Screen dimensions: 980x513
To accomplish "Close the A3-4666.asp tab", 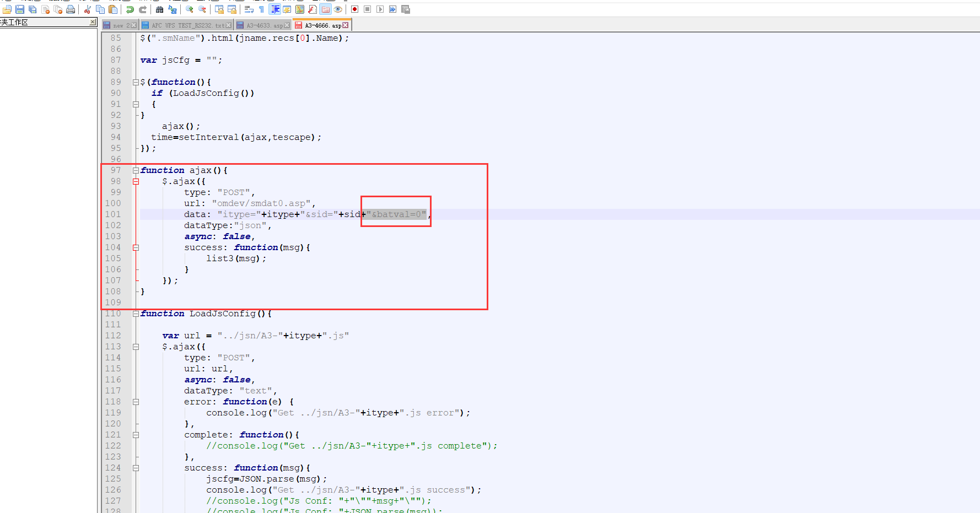I will (x=345, y=25).
